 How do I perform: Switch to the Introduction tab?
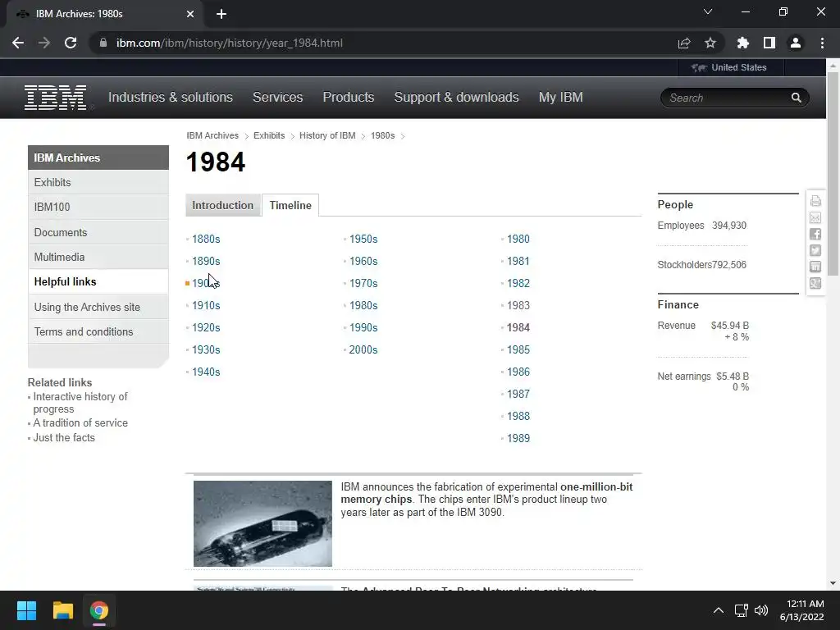click(223, 205)
